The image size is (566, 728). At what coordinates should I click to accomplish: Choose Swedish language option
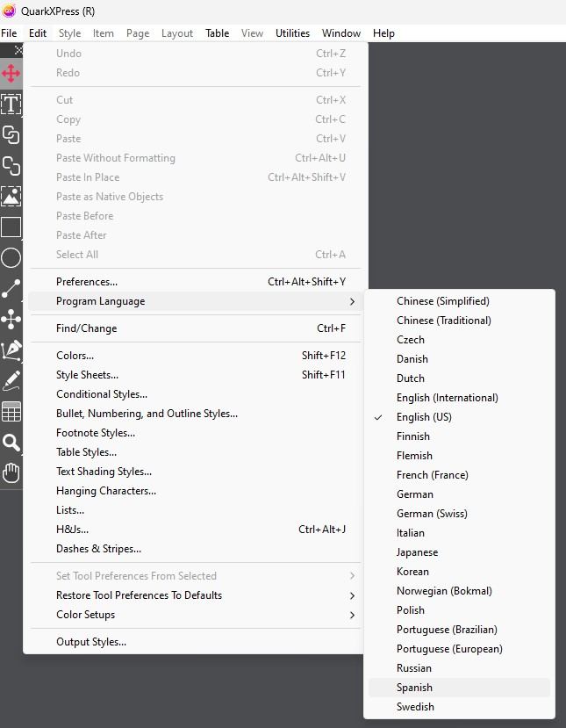point(459,707)
